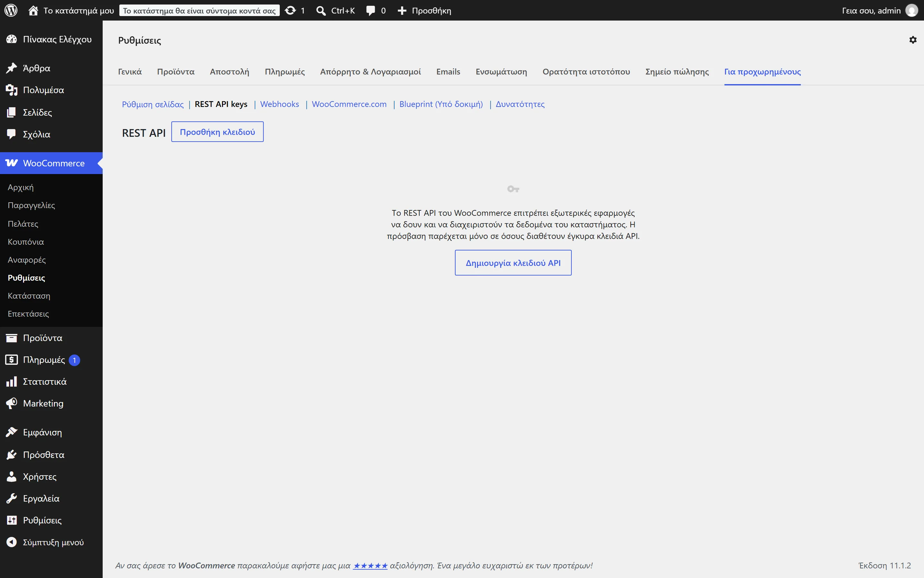Click the updates refresh icon
The width and height of the screenshot is (924, 578).
pyautogui.click(x=290, y=10)
